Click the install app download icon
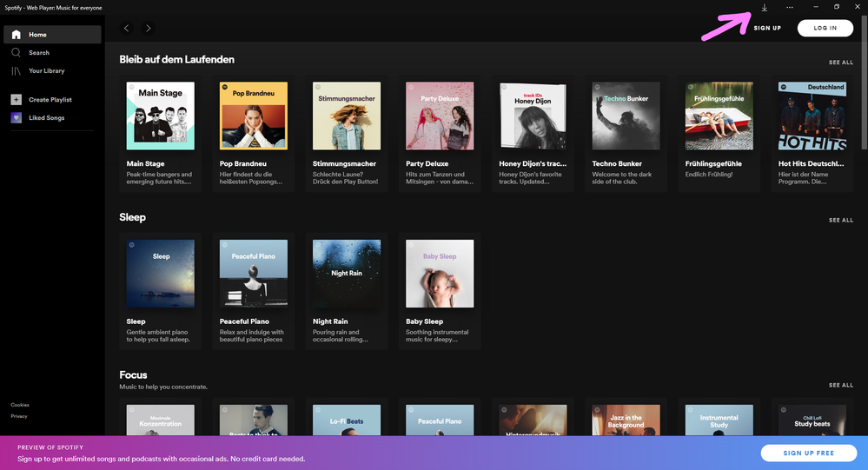 point(764,7)
